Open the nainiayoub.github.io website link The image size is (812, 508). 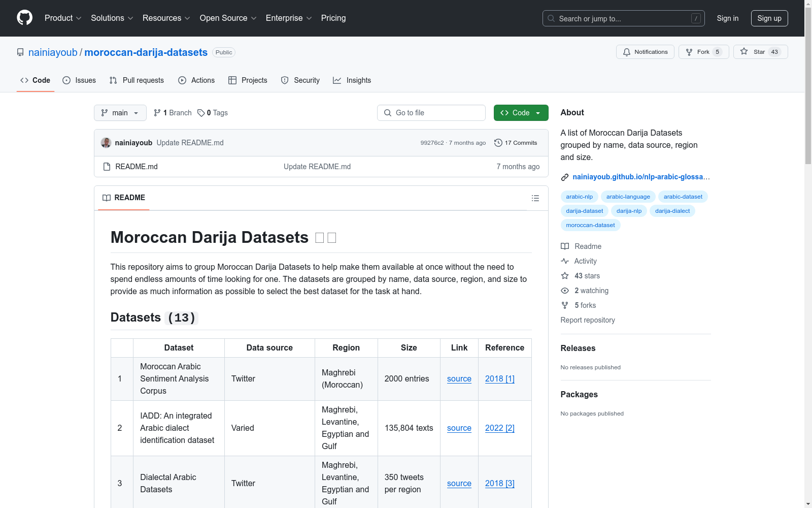(x=641, y=177)
